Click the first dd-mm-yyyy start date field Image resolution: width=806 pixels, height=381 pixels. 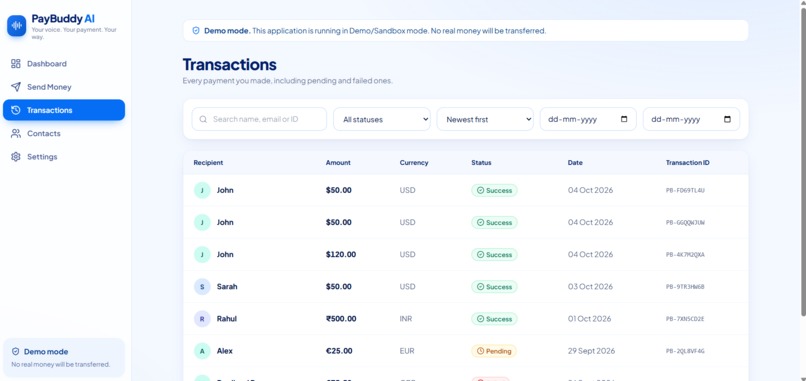[x=588, y=119]
